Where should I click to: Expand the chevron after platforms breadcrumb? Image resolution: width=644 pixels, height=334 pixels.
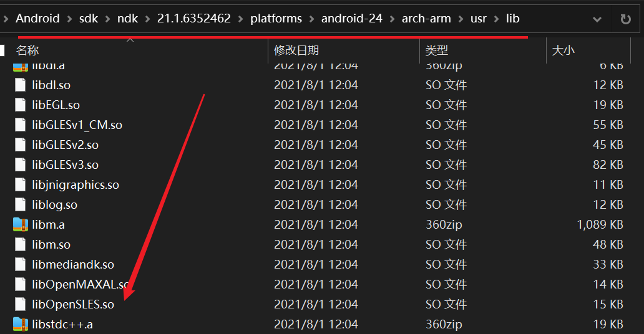coord(311,19)
